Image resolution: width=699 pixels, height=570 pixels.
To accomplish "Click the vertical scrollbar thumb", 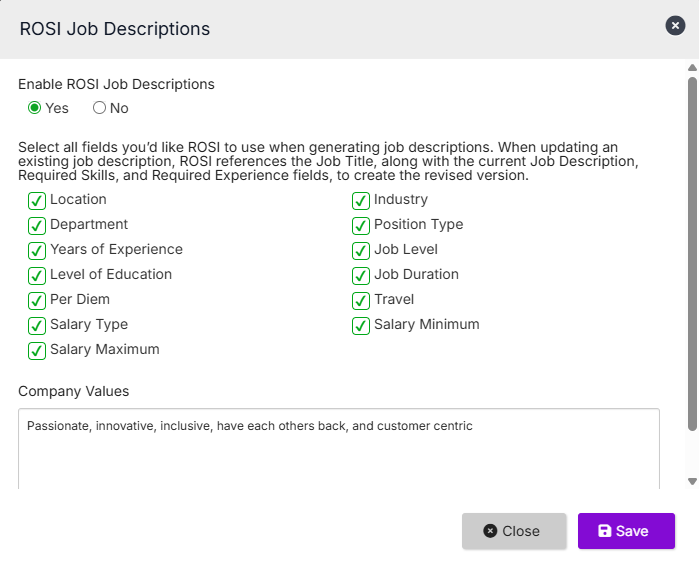I will [692, 254].
